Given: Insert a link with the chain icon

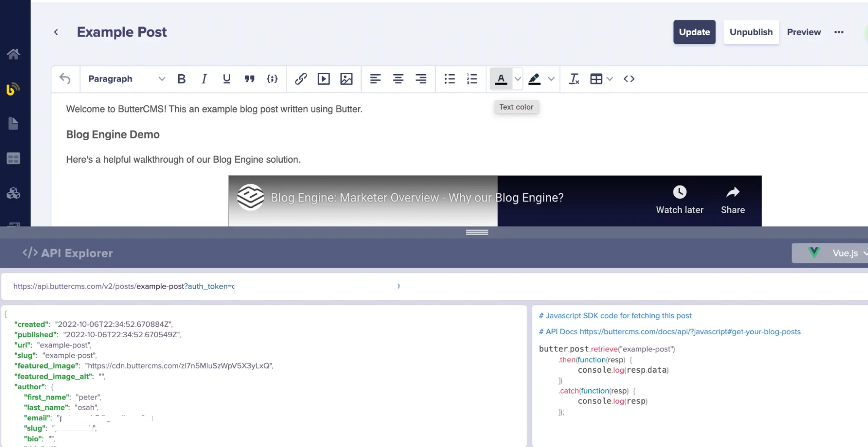Looking at the screenshot, I should 301,79.
